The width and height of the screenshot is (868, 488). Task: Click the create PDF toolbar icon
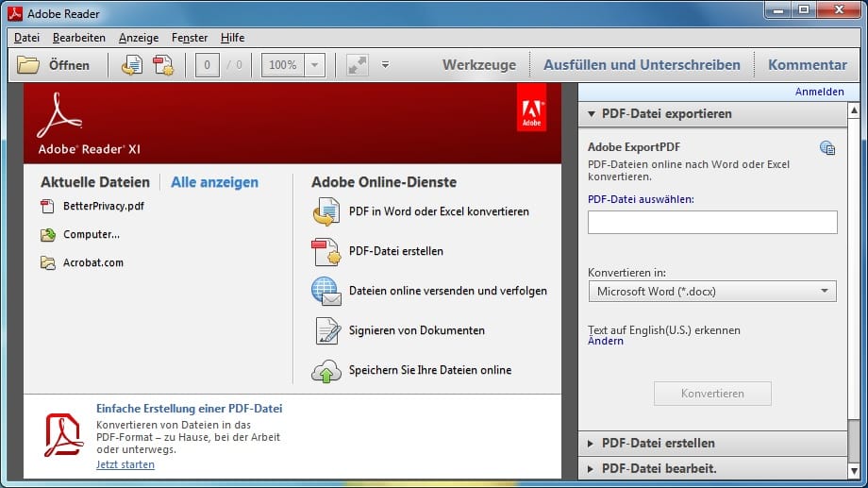click(163, 65)
